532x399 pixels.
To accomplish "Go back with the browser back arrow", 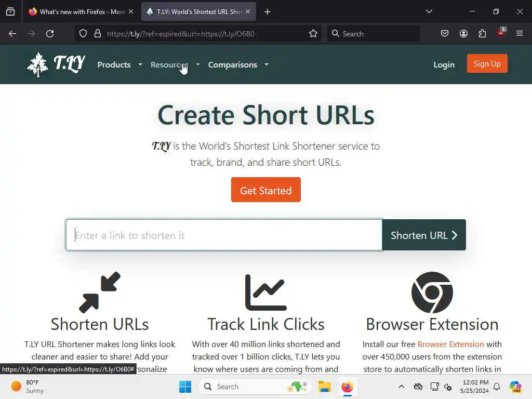I will pos(12,34).
